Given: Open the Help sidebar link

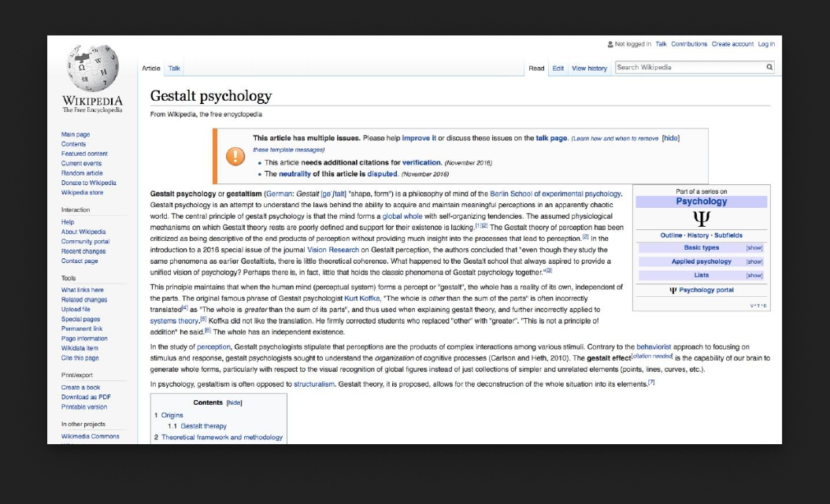Looking at the screenshot, I should [x=67, y=222].
